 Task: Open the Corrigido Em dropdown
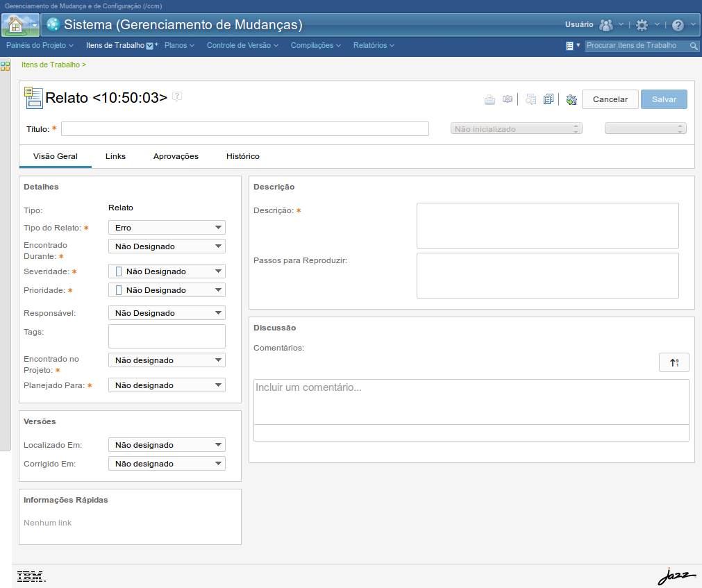click(x=167, y=464)
